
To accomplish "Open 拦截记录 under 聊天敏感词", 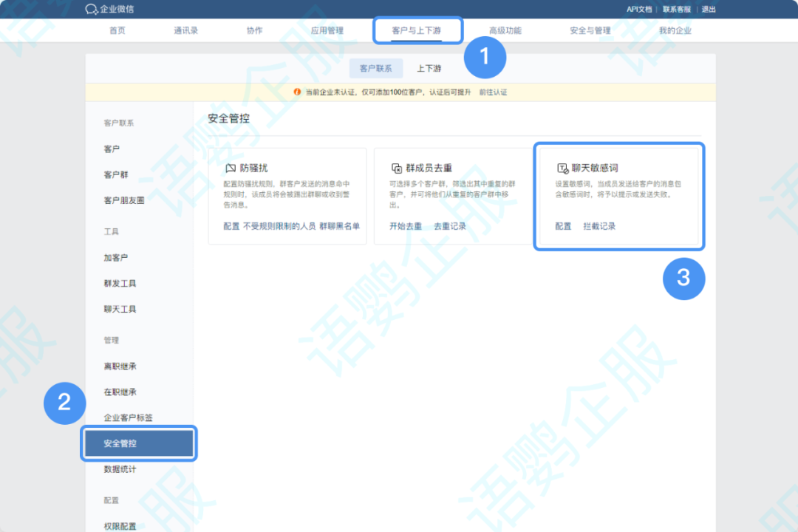I will click(x=599, y=226).
